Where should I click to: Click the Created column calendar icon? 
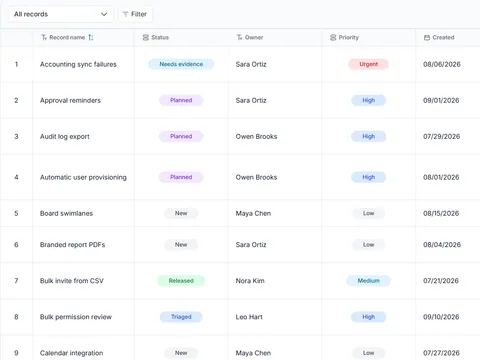tap(427, 37)
